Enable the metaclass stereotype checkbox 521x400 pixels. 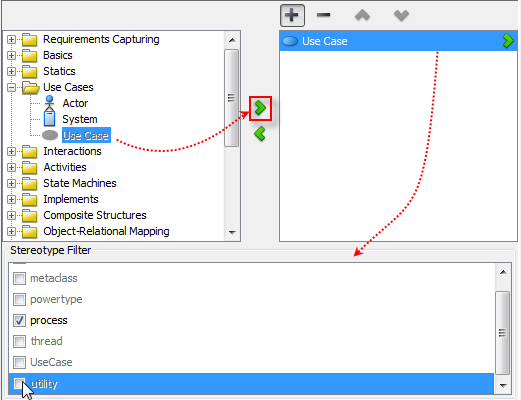[x=19, y=278]
